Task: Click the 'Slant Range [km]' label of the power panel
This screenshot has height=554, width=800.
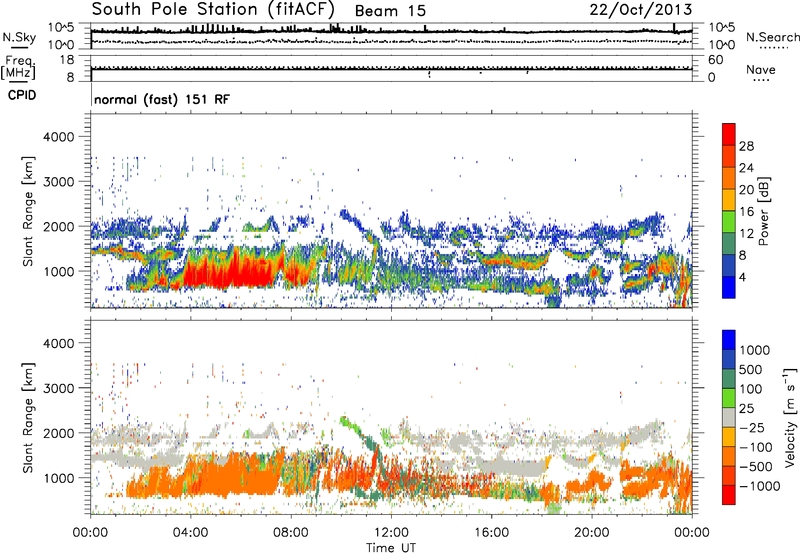Action: (x=28, y=211)
